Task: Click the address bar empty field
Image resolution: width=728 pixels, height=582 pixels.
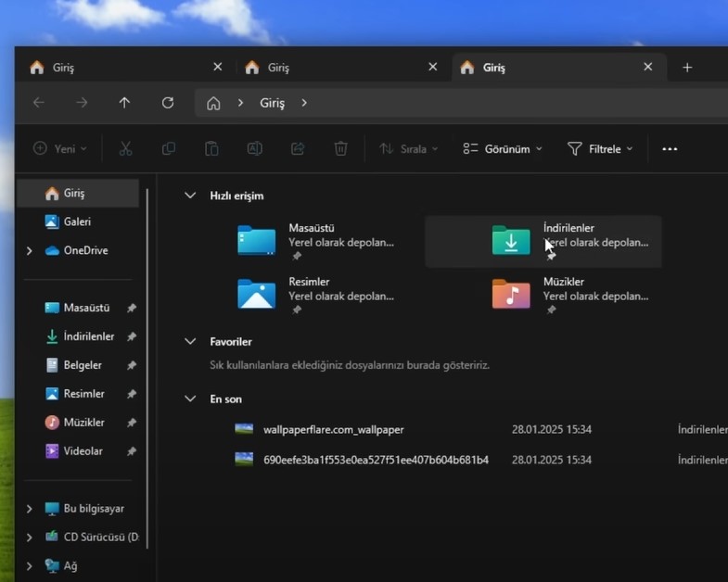Action: click(516, 103)
